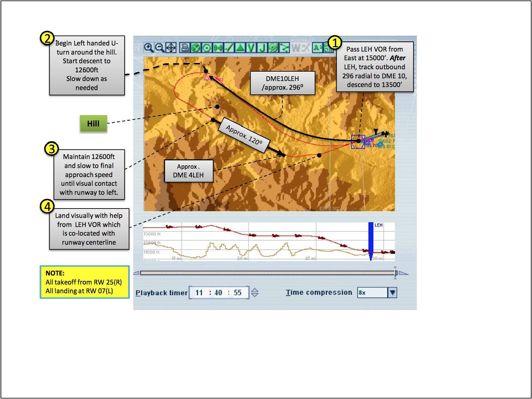Click the minutes value '40' in timer
Viewport: 532px width, 399px height.
tap(218, 293)
